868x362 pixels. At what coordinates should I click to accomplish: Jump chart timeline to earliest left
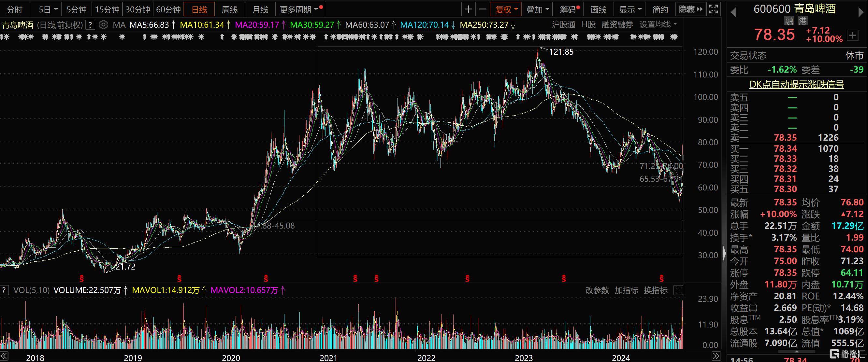point(4,356)
